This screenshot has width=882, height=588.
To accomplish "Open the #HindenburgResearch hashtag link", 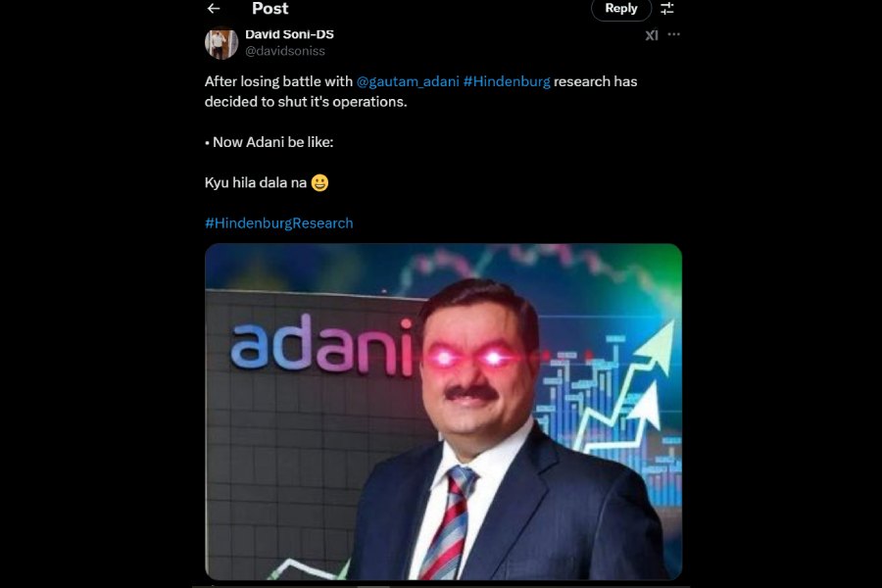I will point(279,223).
